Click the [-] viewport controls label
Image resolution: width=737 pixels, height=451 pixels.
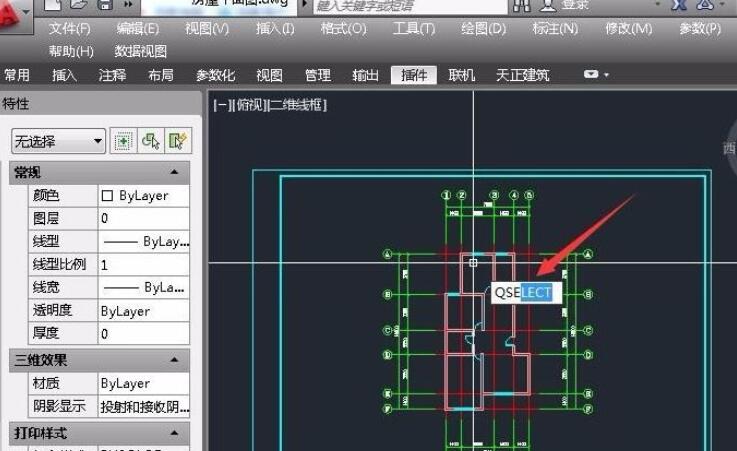tap(222, 105)
